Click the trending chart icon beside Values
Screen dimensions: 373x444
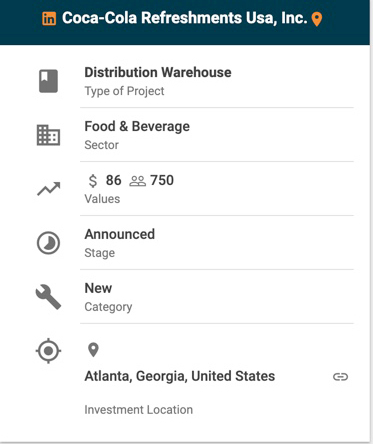click(49, 189)
